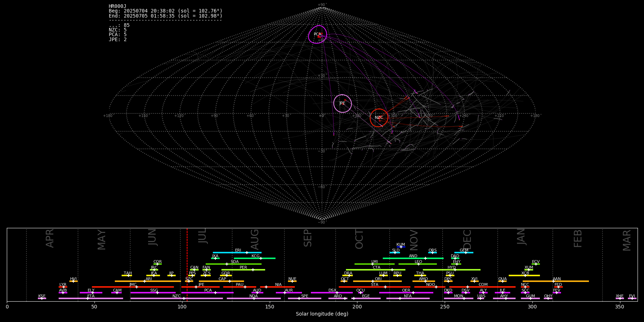
Task: Click the NTA shower bar in timeline
Action: pyautogui.click(x=408, y=298)
